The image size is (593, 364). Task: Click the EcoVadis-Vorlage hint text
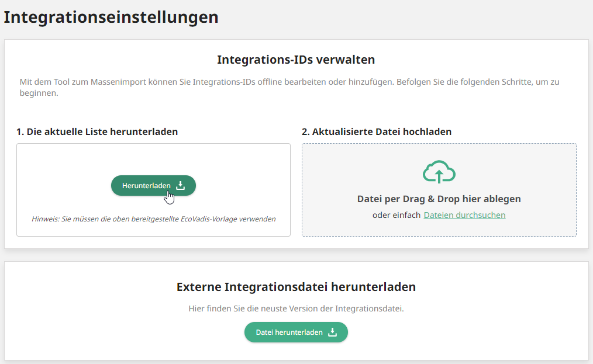coord(153,219)
